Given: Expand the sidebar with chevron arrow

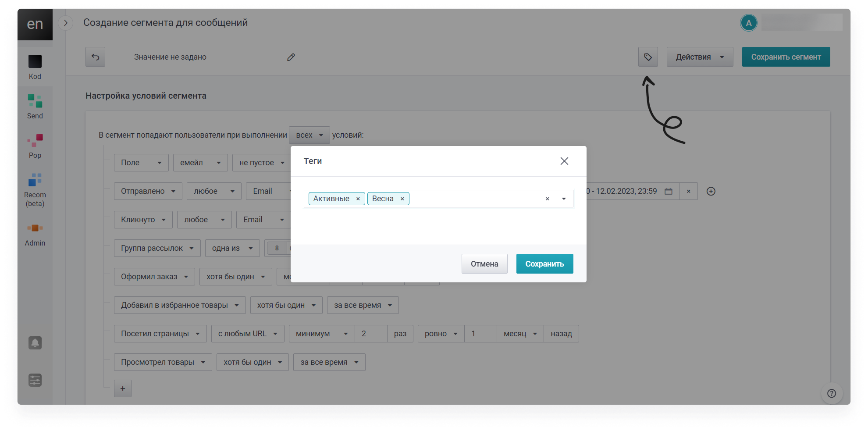Looking at the screenshot, I should coord(65,23).
